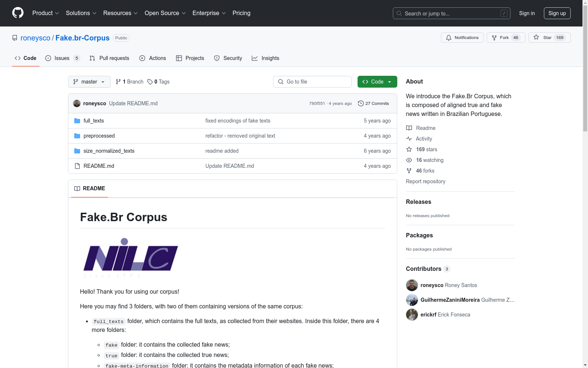Switch to the Actions tab
Screen dimensions: 588x368
pos(153,58)
